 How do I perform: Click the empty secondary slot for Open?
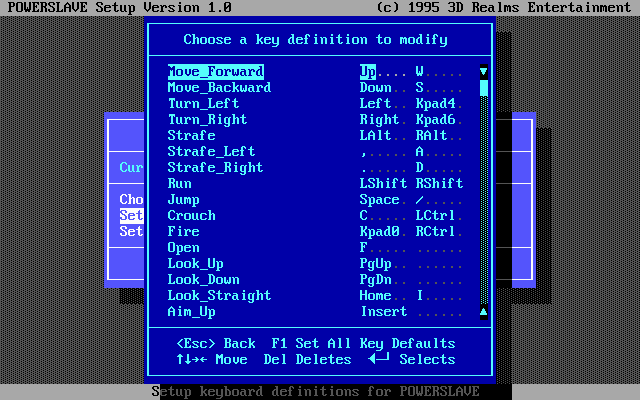click(x=440, y=248)
